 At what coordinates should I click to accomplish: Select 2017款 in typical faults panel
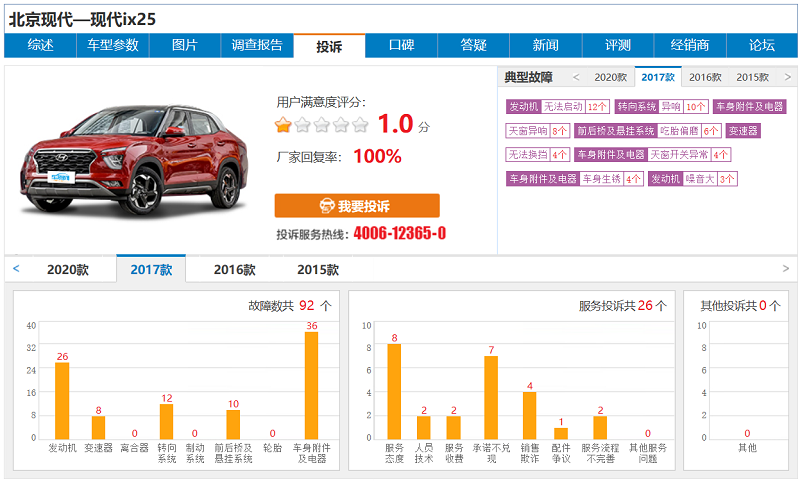click(658, 77)
